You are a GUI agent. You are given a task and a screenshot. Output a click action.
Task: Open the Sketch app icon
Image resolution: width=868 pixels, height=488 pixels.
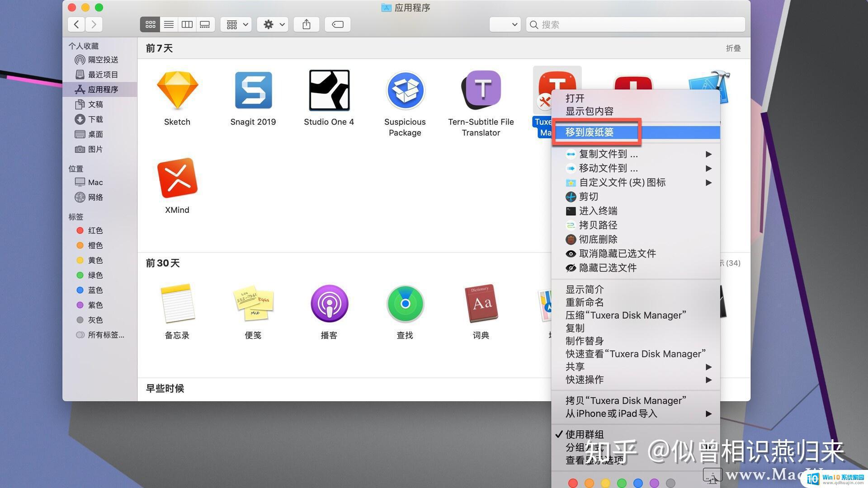click(177, 90)
